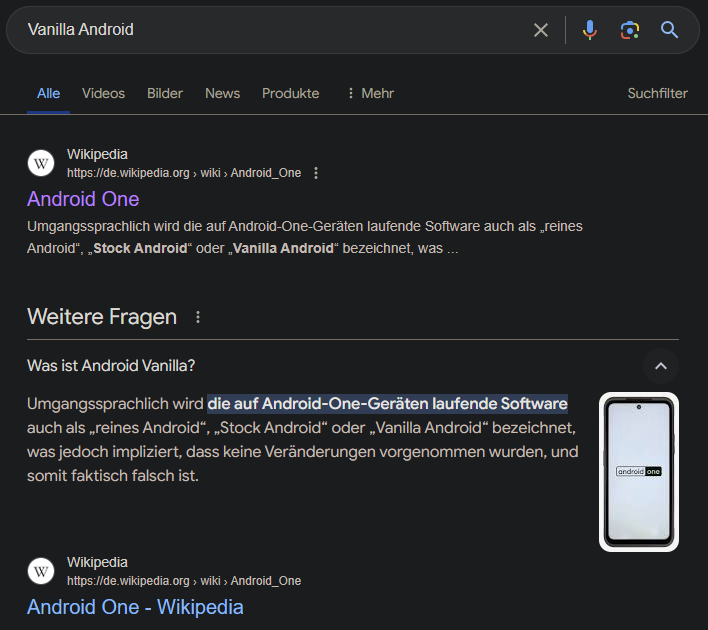Go to the Produkte tab

[x=290, y=93]
